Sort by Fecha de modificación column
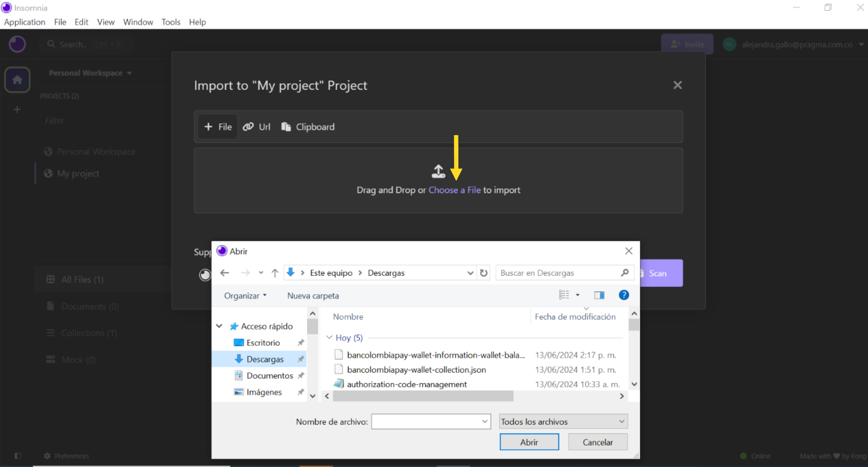 tap(575, 317)
